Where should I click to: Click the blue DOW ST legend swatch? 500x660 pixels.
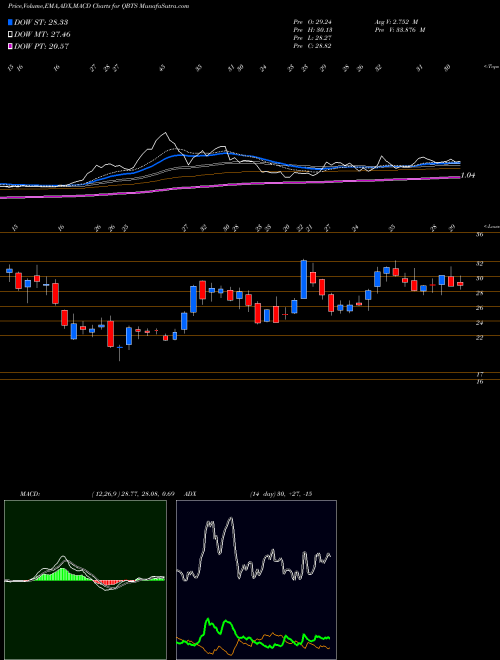coord(11,22)
